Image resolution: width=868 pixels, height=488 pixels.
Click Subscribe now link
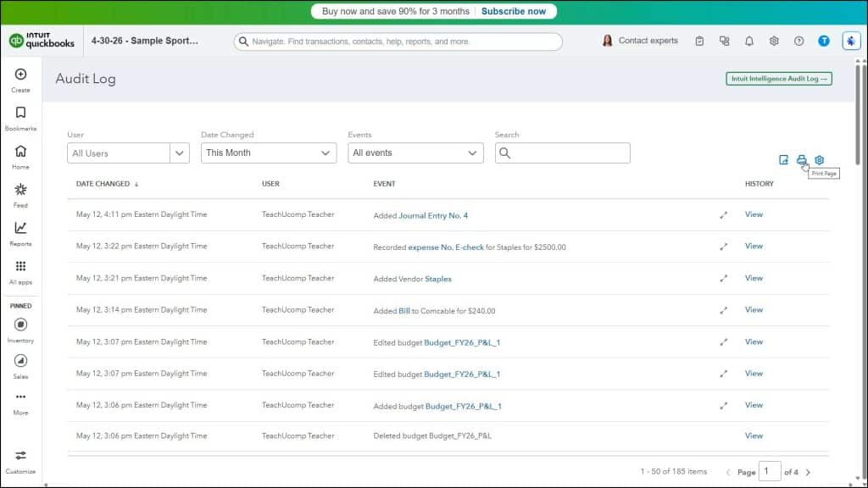[x=513, y=11]
